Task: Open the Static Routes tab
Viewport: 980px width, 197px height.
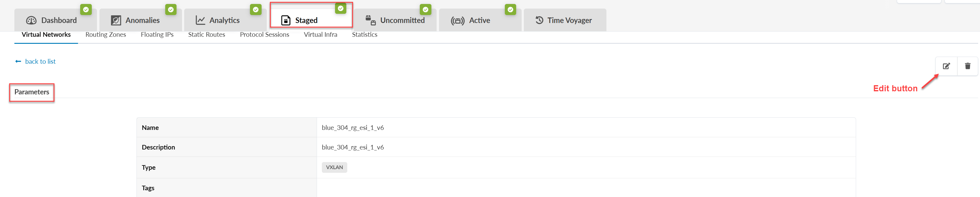Action: pyautogui.click(x=207, y=35)
